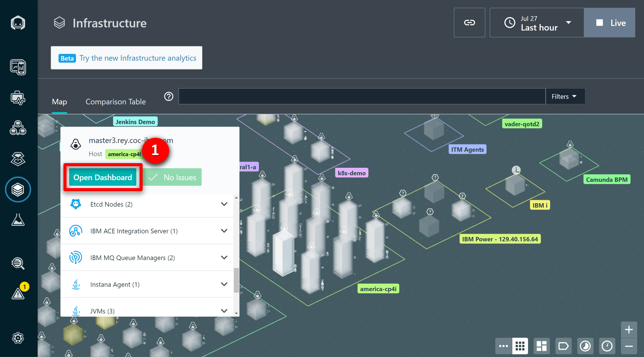Expand the Instana Agent (1) row
The width and height of the screenshot is (644, 357).
(x=147, y=284)
